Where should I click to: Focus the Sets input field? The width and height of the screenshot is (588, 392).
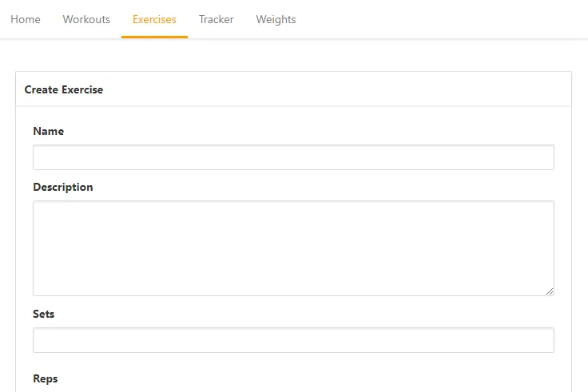[293, 340]
